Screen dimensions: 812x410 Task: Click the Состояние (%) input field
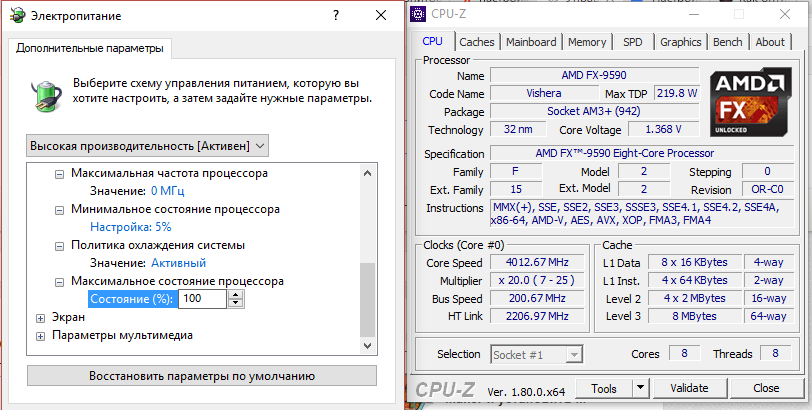point(202,299)
